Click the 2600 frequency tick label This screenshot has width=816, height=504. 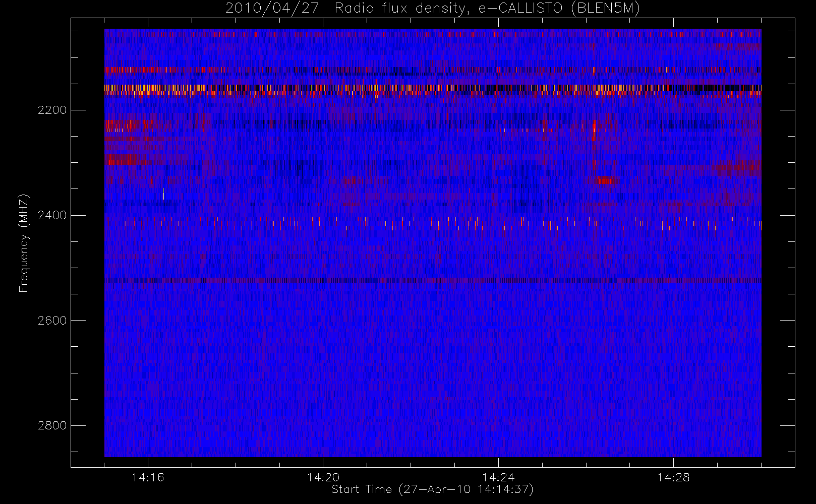(x=52, y=321)
